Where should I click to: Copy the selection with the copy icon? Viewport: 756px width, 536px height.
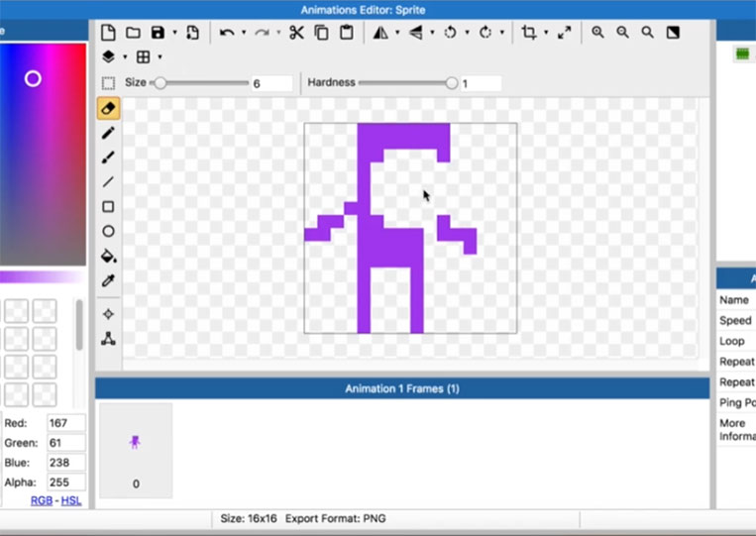click(x=322, y=33)
